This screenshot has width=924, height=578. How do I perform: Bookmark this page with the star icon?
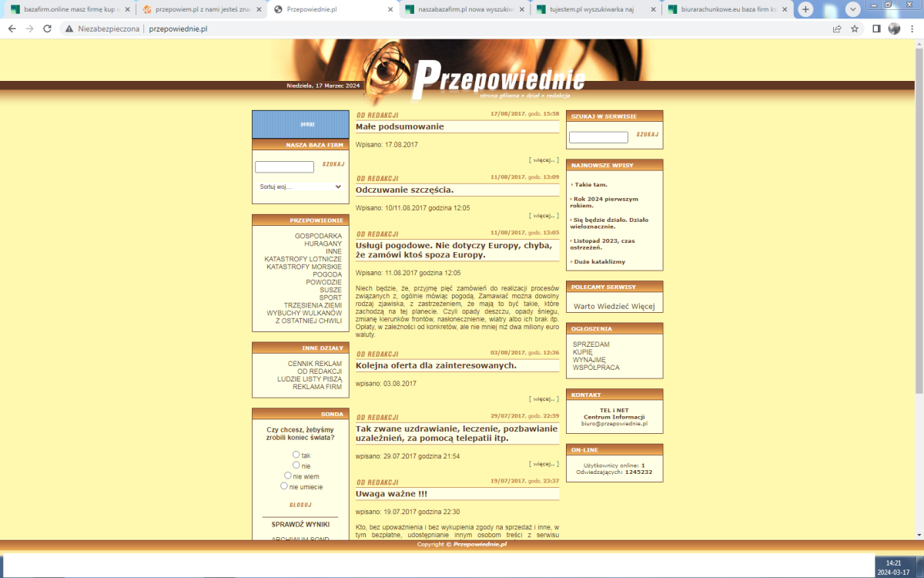(x=855, y=29)
